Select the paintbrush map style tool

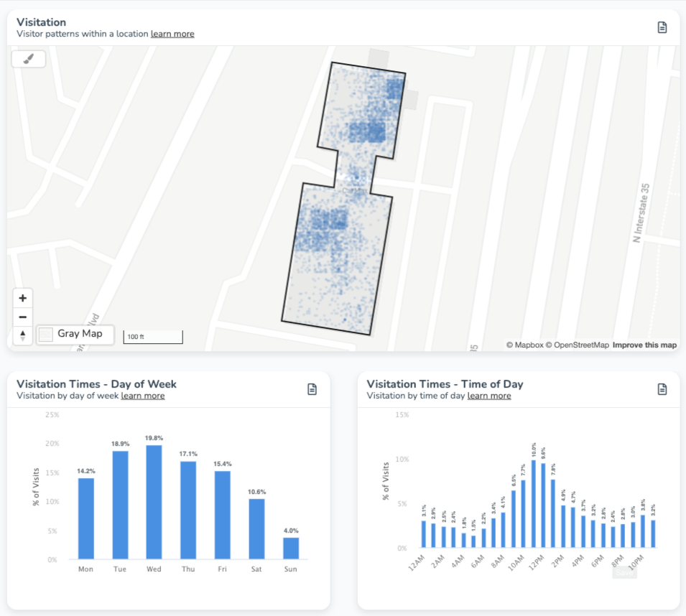pyautogui.click(x=29, y=59)
